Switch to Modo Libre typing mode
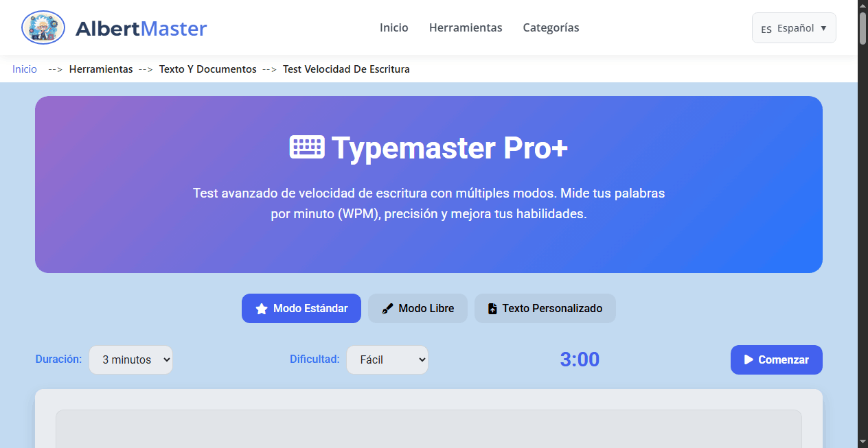 tap(418, 308)
